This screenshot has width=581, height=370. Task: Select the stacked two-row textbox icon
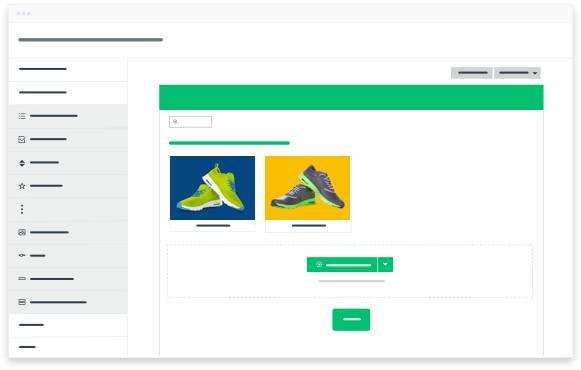[22, 302]
